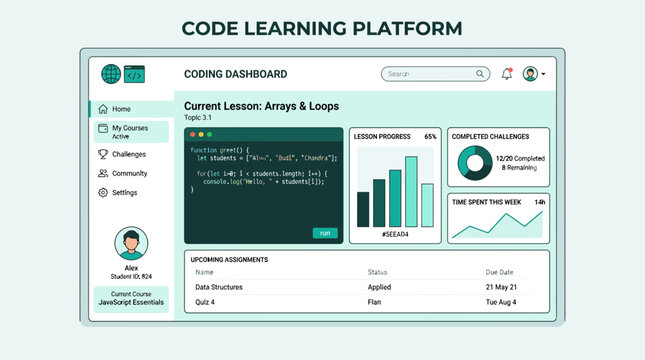
Task: Click the Topic 3.1 label
Action: coord(198,118)
